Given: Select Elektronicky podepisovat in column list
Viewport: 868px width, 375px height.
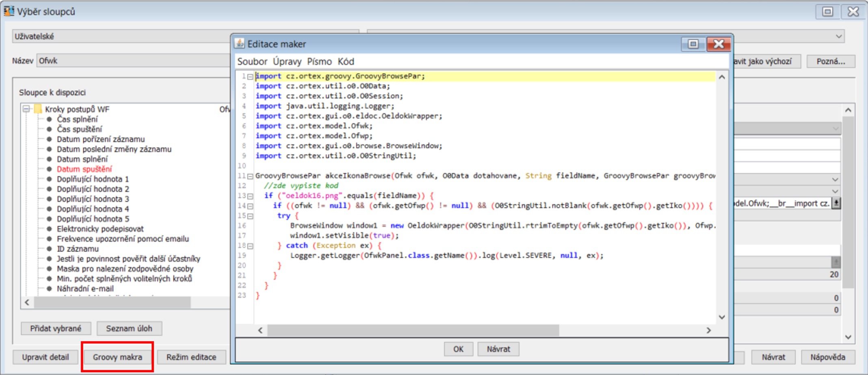Looking at the screenshot, I should click(100, 229).
